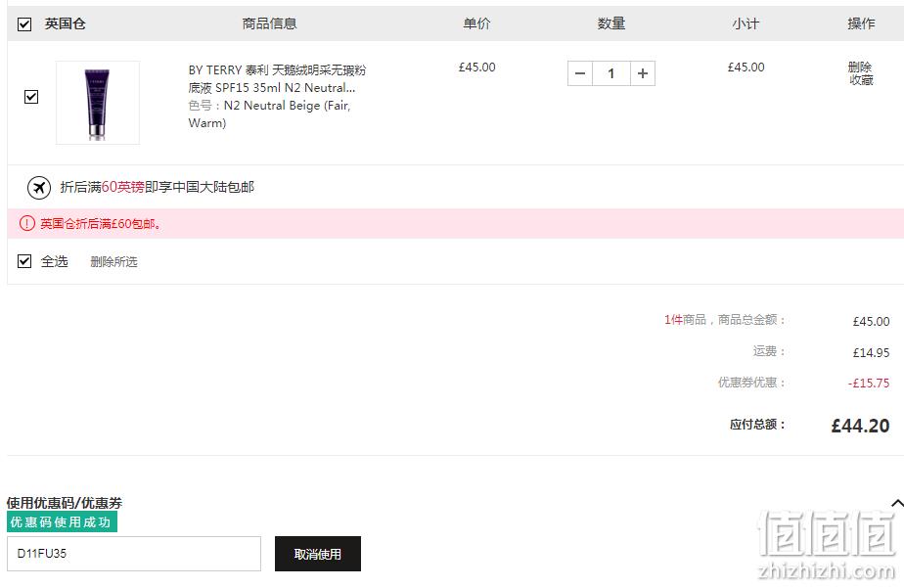Click 删除所选 to delete selected items
Screen dimensions: 904x588
(113, 262)
